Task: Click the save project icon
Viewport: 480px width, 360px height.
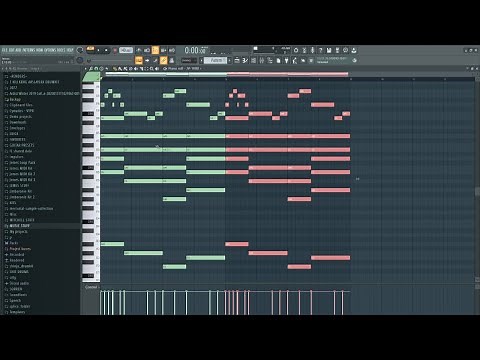Action: point(329,50)
